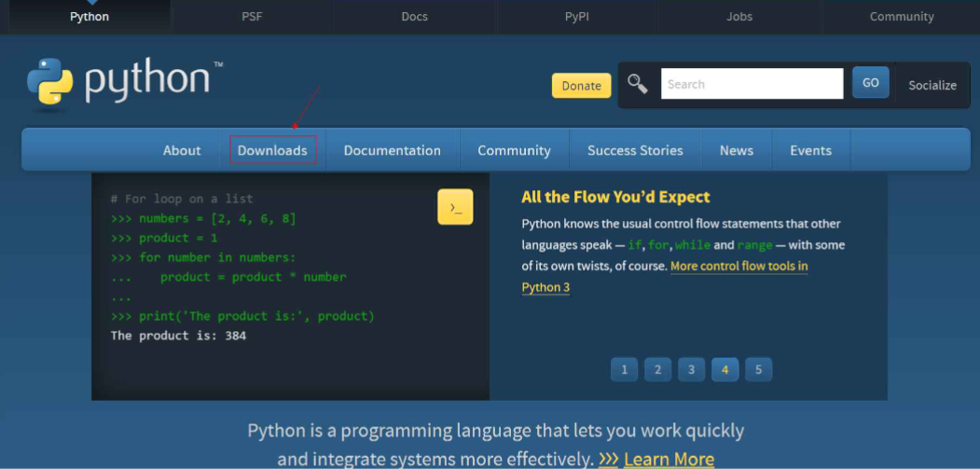Open the Community top tab
This screenshot has height=469, width=980.
click(902, 17)
